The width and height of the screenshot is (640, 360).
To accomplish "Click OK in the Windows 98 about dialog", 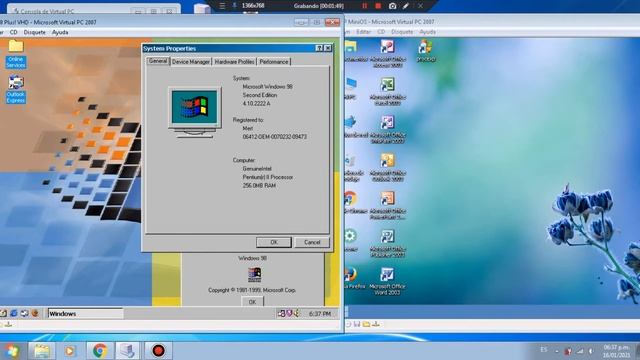I will 252,302.
